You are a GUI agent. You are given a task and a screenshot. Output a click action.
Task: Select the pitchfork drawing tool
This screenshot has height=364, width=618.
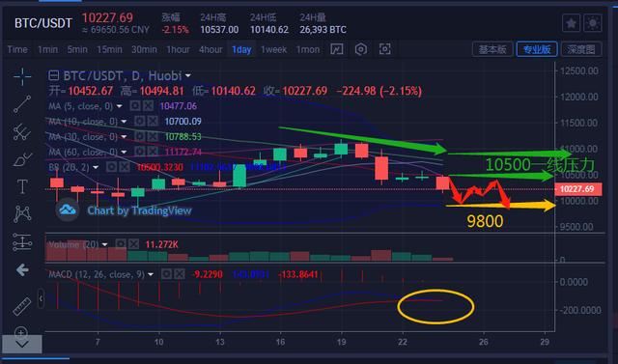coord(22,132)
